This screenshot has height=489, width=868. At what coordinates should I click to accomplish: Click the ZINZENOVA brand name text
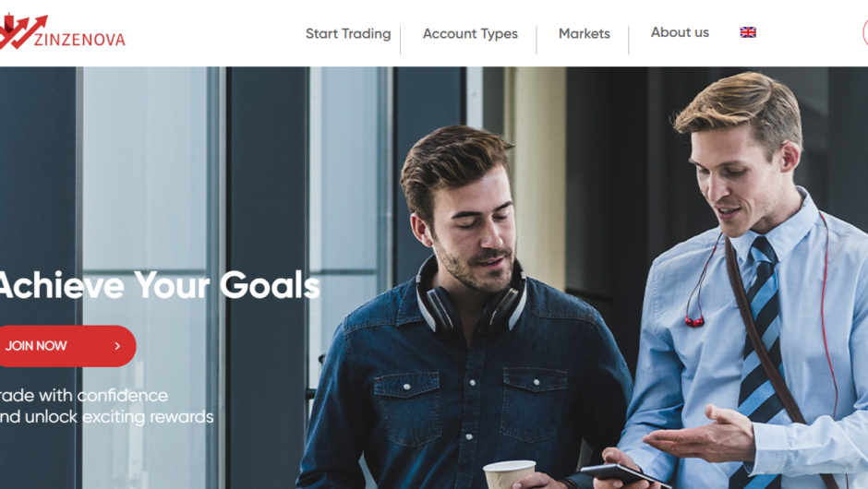pos(79,40)
